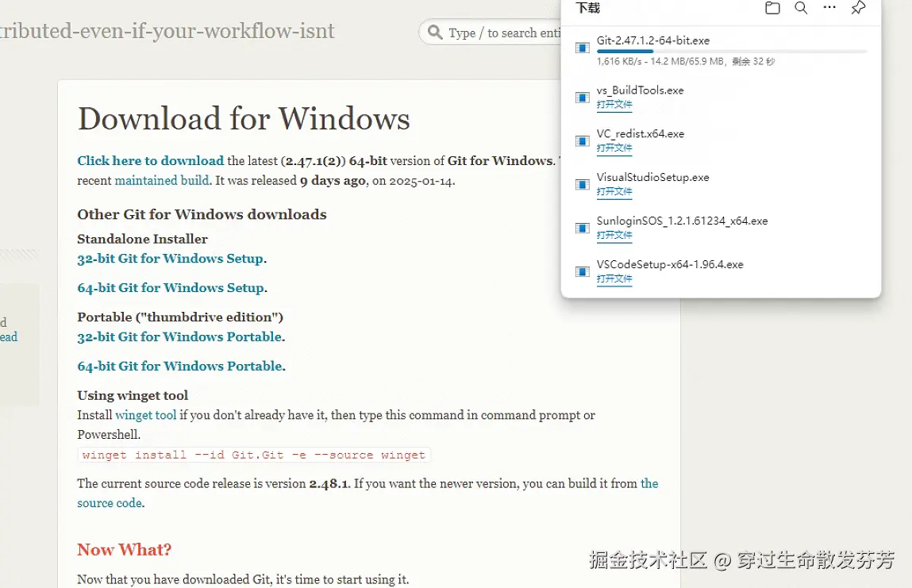
Task: Open file link under vs_BuildTools.exe
Action: click(x=614, y=104)
